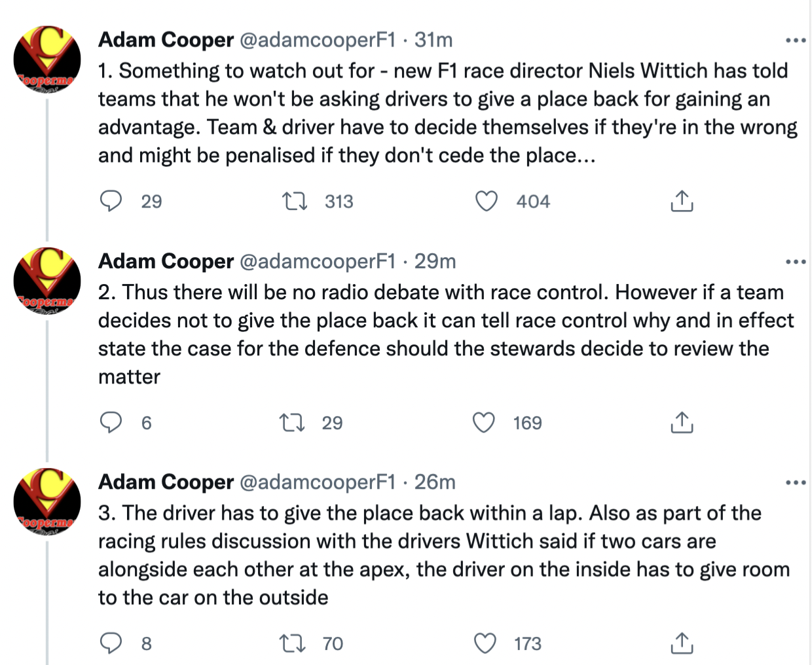Open more options on the 29m tweet
The image size is (812, 665).
pos(796,262)
